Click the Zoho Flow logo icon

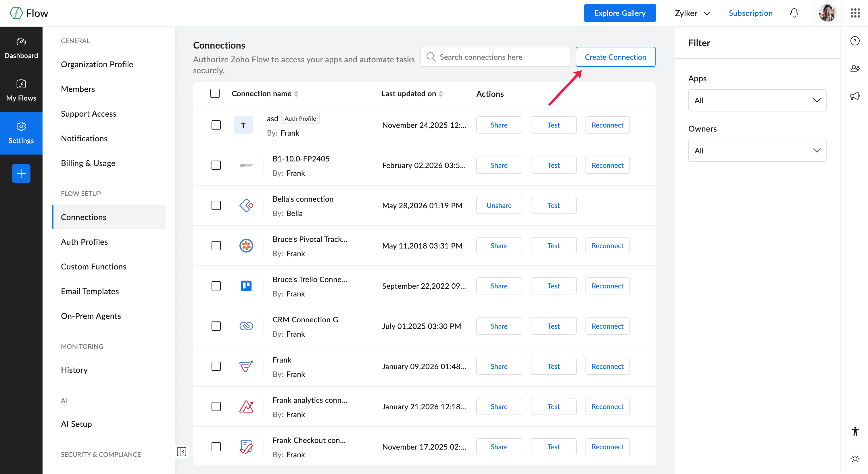(16, 13)
